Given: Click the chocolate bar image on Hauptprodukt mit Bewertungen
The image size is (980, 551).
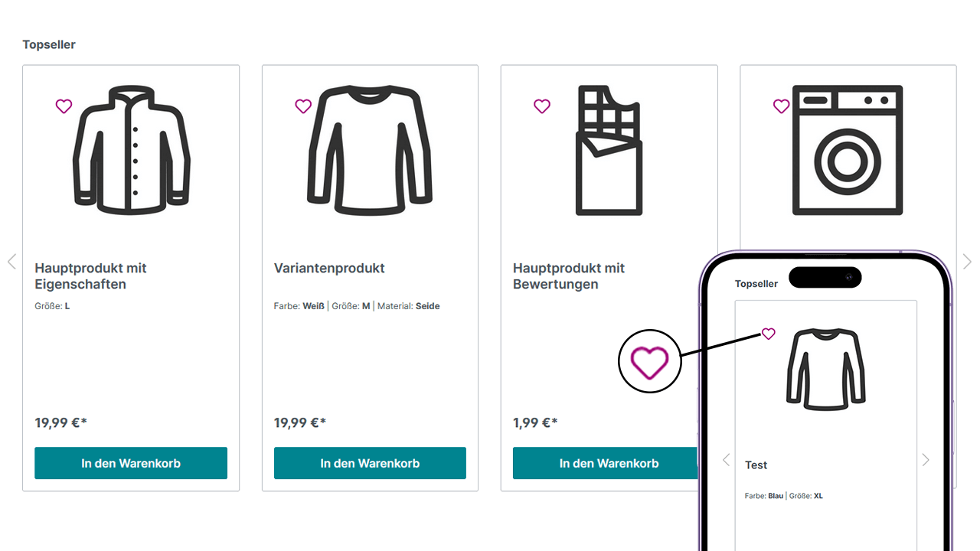Looking at the screenshot, I should (x=609, y=151).
